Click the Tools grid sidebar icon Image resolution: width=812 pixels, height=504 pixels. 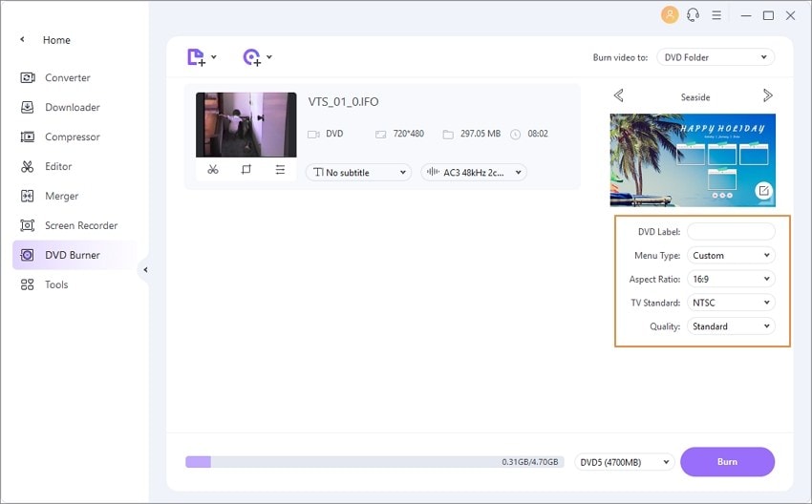coord(27,284)
